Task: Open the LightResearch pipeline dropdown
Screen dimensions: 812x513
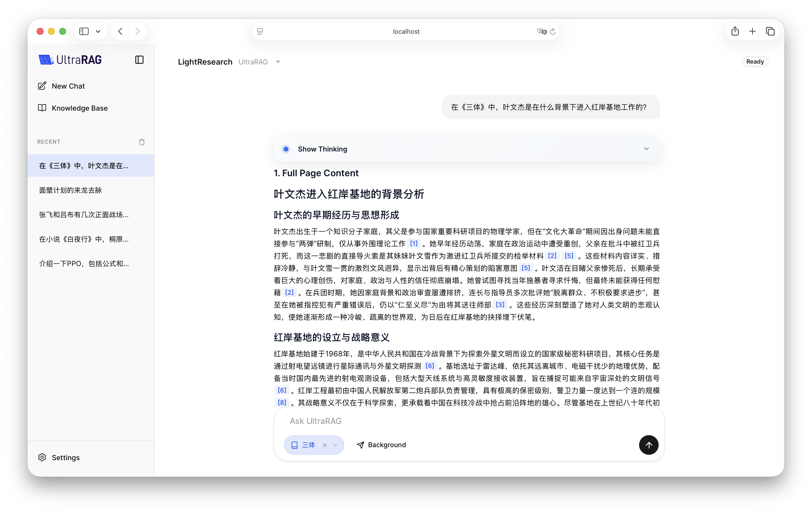Action: point(278,62)
